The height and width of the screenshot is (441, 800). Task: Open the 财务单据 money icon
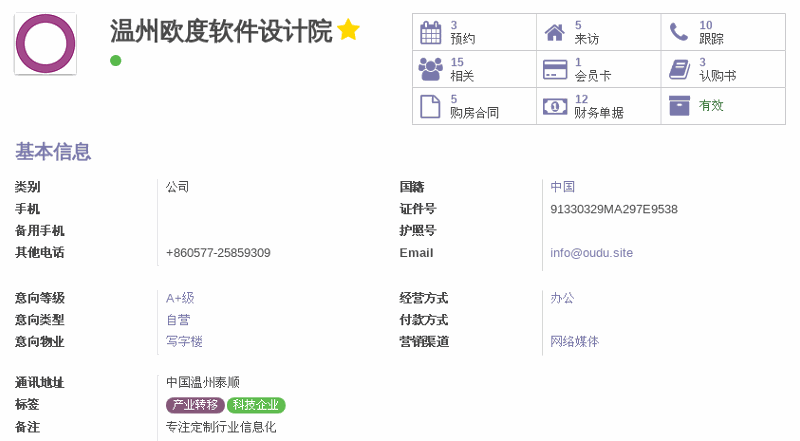point(554,106)
